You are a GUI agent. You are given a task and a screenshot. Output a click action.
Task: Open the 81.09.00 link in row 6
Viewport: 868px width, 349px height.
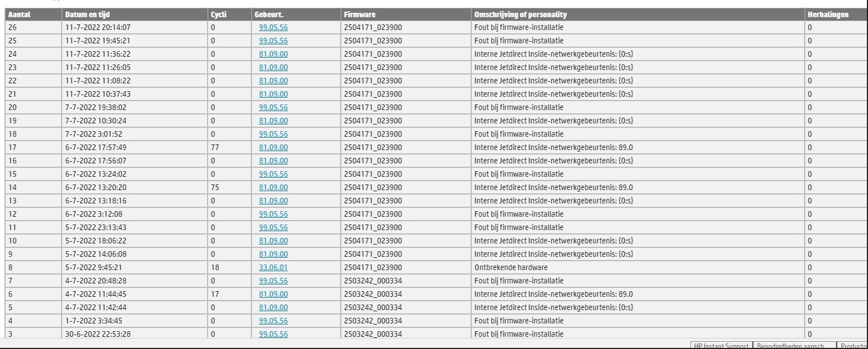(273, 294)
